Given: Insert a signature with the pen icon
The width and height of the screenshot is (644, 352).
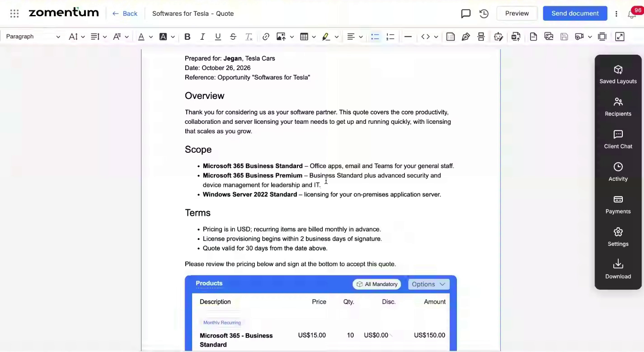Looking at the screenshot, I should tap(466, 37).
